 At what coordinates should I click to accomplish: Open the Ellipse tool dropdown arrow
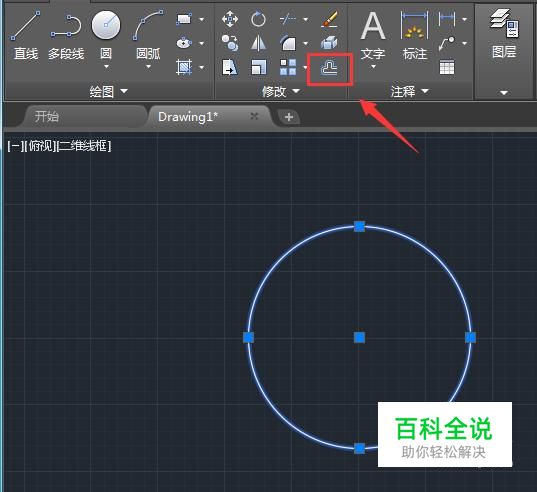[202, 43]
